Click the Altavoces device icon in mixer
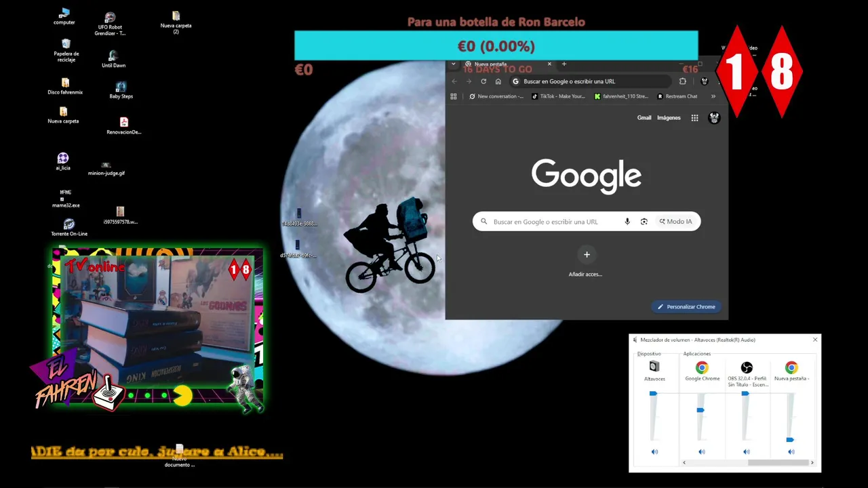 tap(654, 367)
